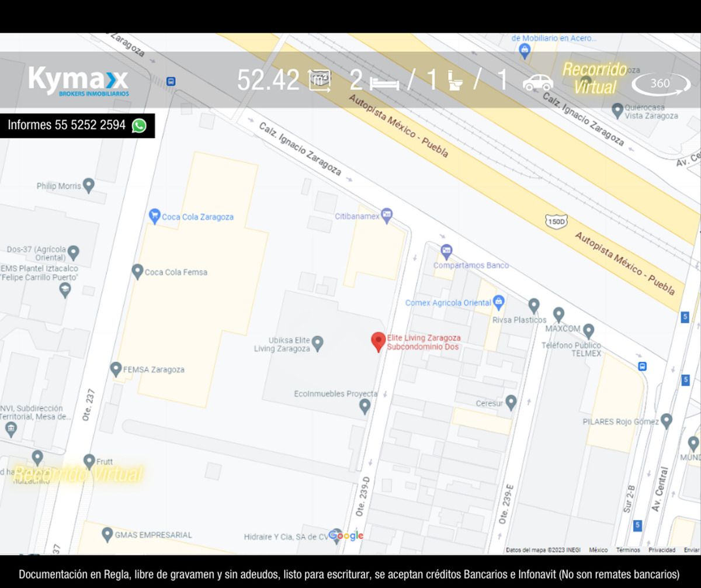Select the Philip Morris map pin
Image resolution: width=701 pixels, height=588 pixels.
pyautogui.click(x=88, y=186)
